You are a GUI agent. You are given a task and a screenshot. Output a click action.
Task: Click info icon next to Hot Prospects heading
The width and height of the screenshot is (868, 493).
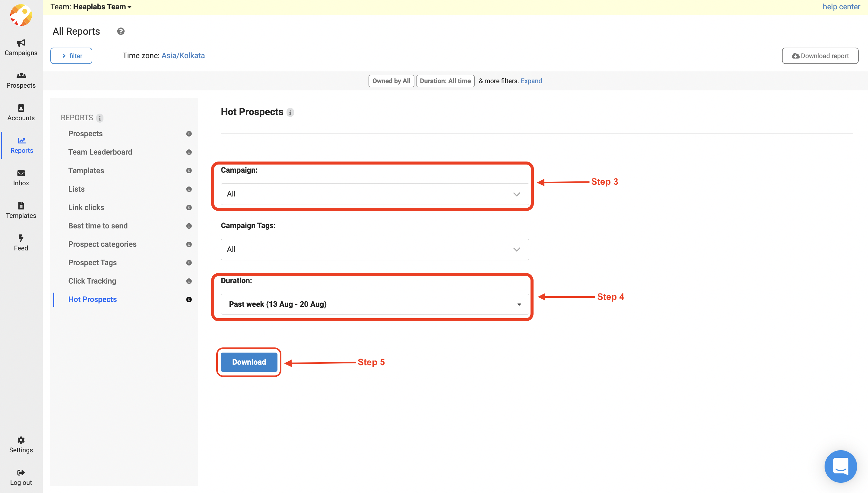290,112
